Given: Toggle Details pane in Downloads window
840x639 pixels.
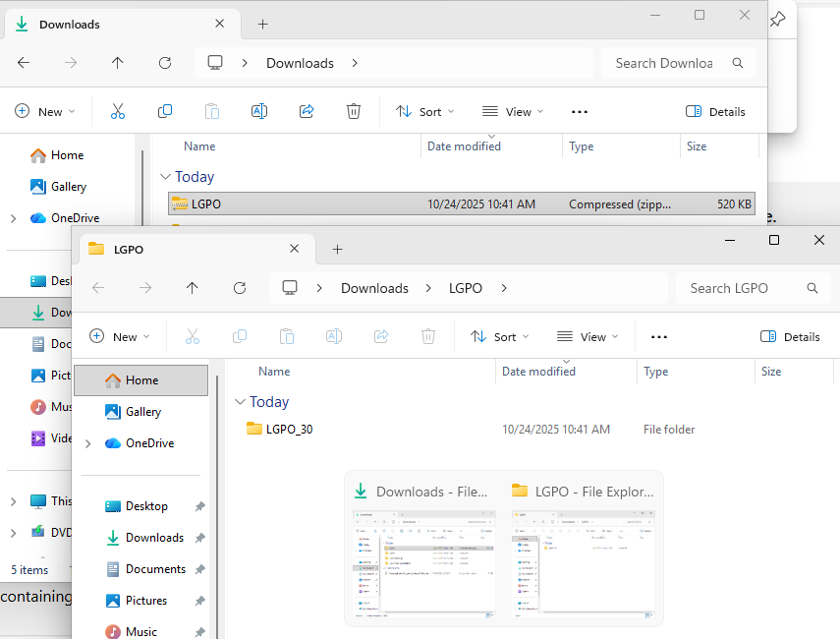Looking at the screenshot, I should (715, 111).
